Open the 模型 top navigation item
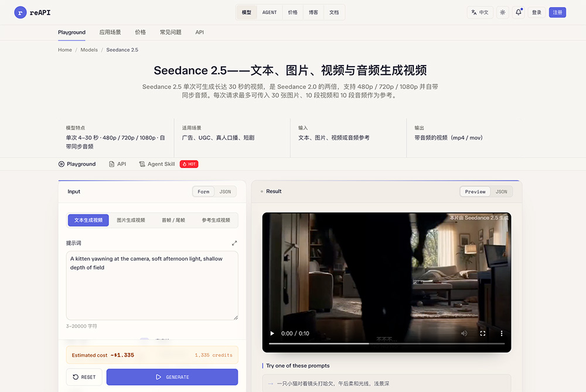The width and height of the screenshot is (586, 392). click(246, 12)
